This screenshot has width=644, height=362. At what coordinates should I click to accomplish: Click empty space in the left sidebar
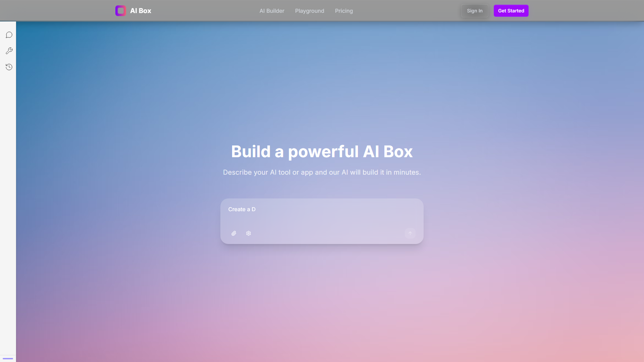tap(8, 201)
